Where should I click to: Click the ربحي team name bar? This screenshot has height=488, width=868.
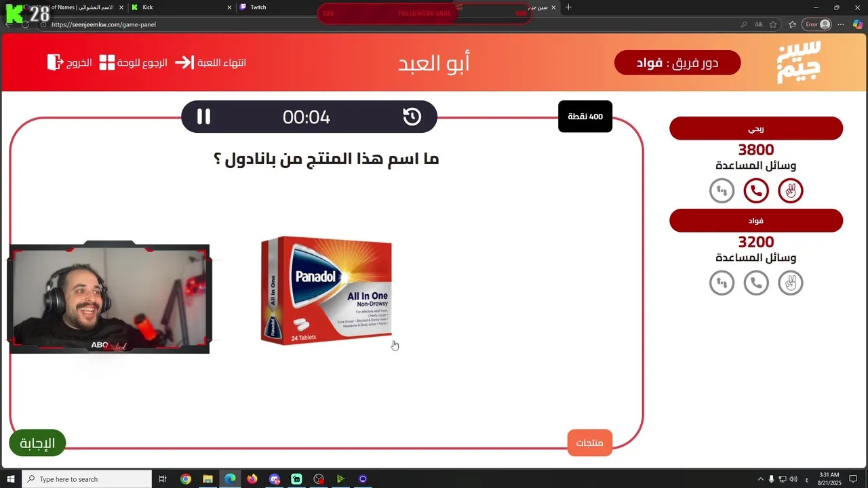(756, 128)
